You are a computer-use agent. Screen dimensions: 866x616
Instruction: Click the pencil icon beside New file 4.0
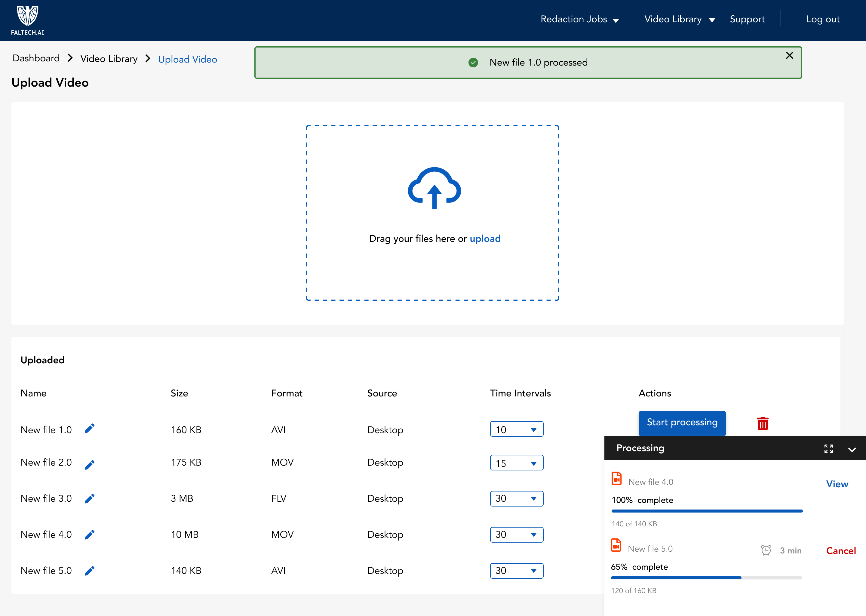click(x=90, y=534)
